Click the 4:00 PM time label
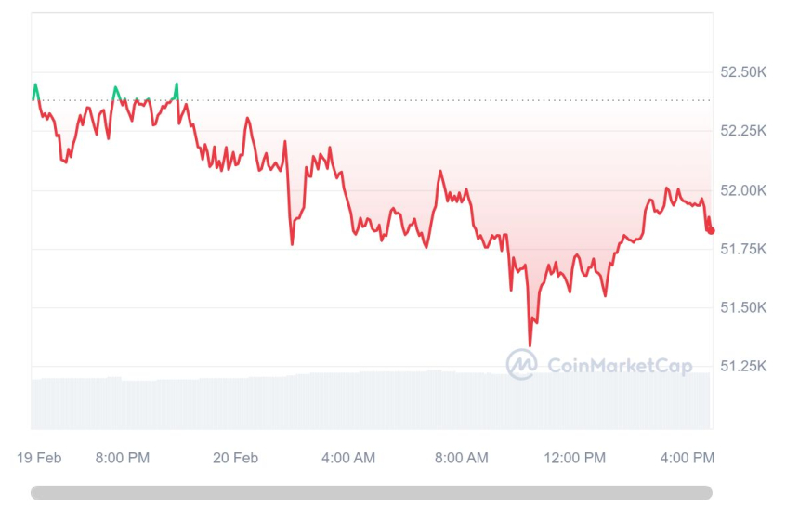This screenshot has height=532, width=799. tap(688, 458)
